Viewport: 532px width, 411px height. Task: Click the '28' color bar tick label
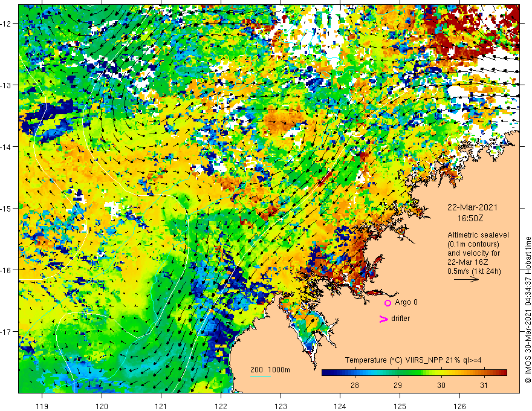click(x=355, y=385)
